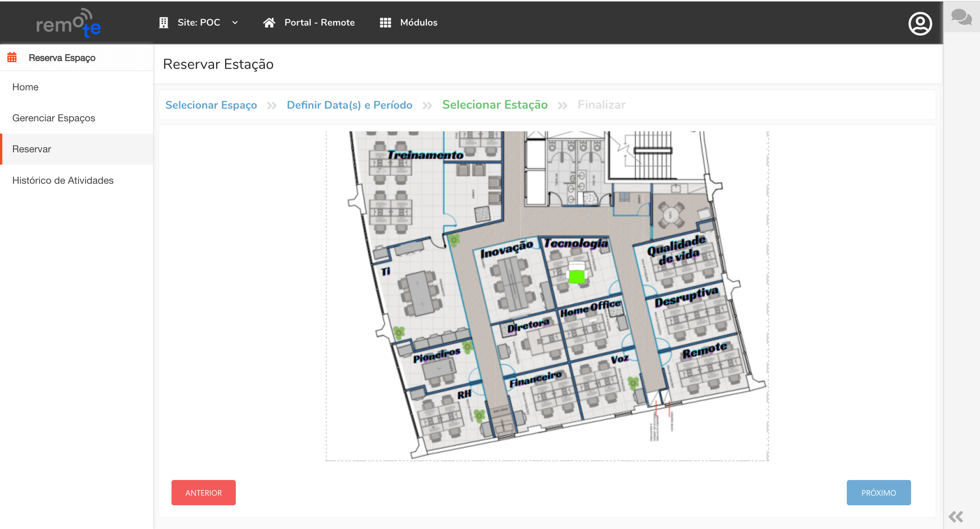Open the user profile avatar icon
The height and width of the screenshot is (529, 980).
tap(920, 24)
